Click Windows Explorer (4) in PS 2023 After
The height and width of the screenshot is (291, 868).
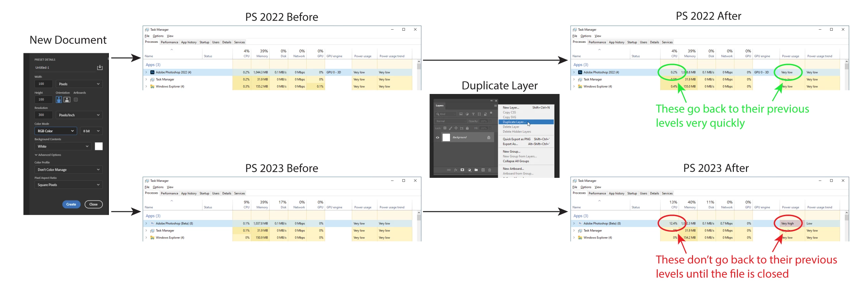[x=598, y=238]
